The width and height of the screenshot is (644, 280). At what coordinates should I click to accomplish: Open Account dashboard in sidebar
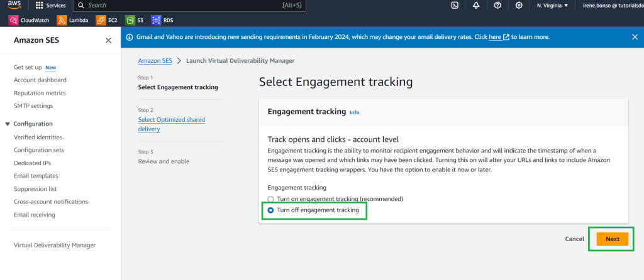[x=40, y=80]
